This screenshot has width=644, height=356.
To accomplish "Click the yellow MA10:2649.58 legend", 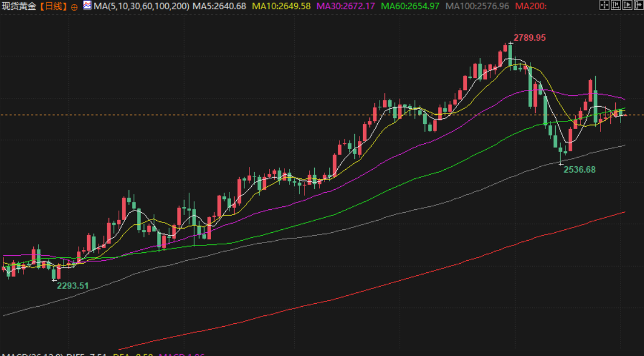I will click(x=281, y=6).
